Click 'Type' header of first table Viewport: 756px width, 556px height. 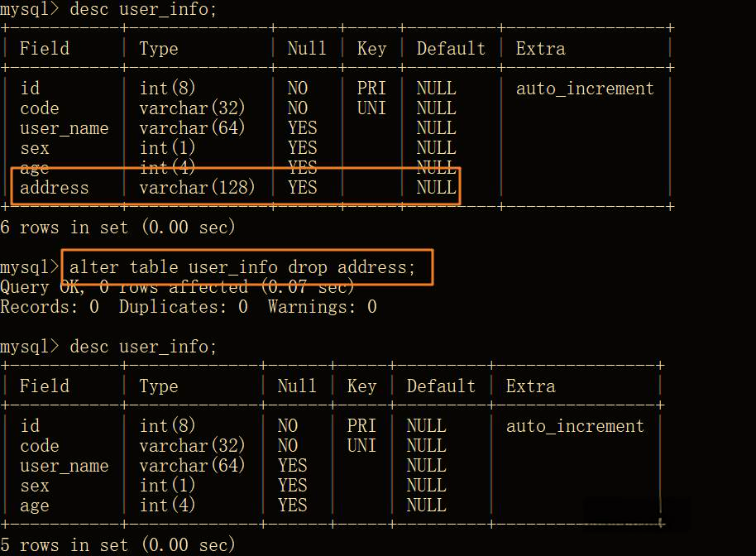coord(159,49)
